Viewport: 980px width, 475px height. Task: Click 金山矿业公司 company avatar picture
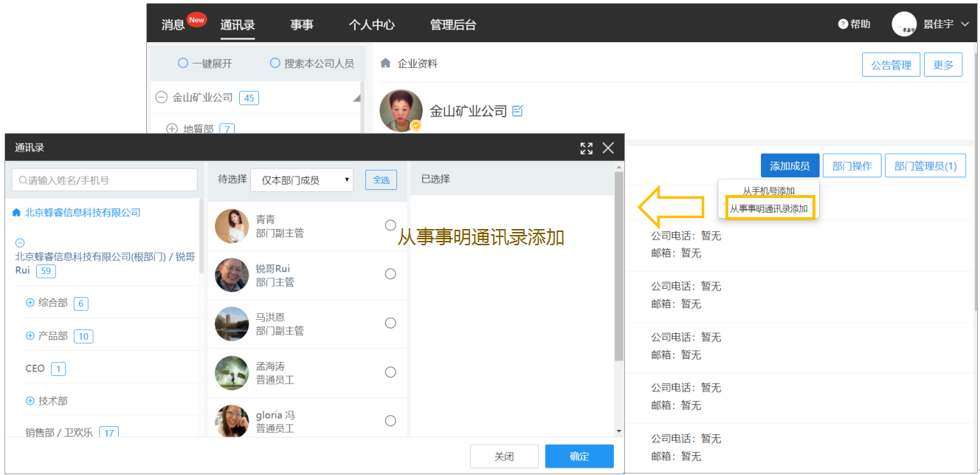pos(401,111)
